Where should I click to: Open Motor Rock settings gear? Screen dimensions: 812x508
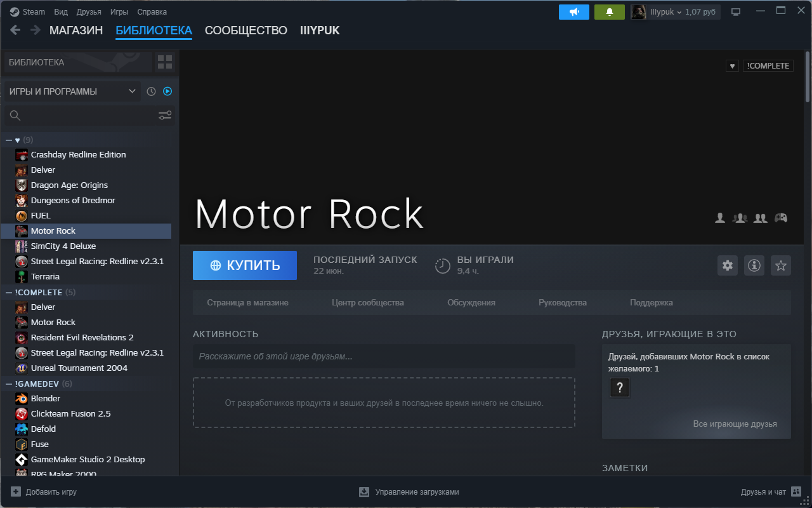coord(728,265)
